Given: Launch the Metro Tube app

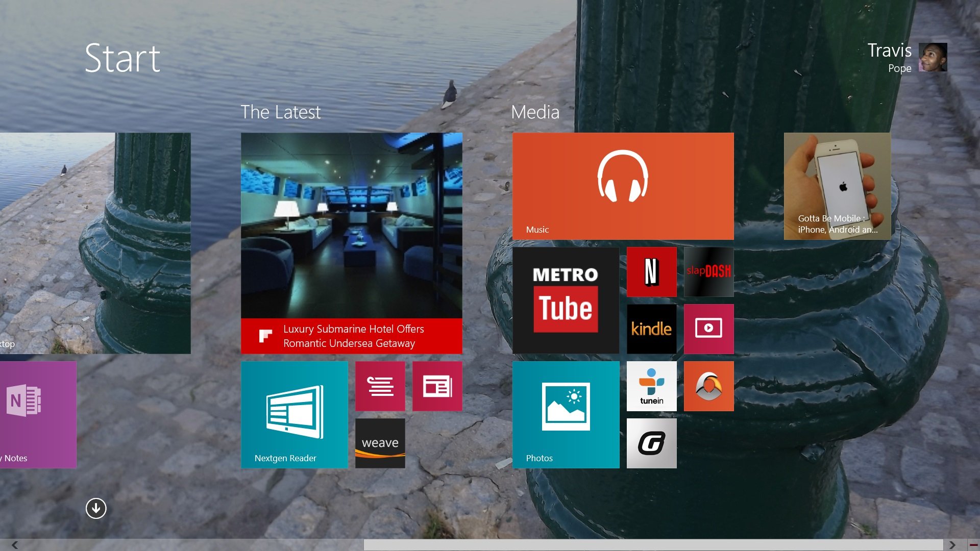Looking at the screenshot, I should pos(566,300).
